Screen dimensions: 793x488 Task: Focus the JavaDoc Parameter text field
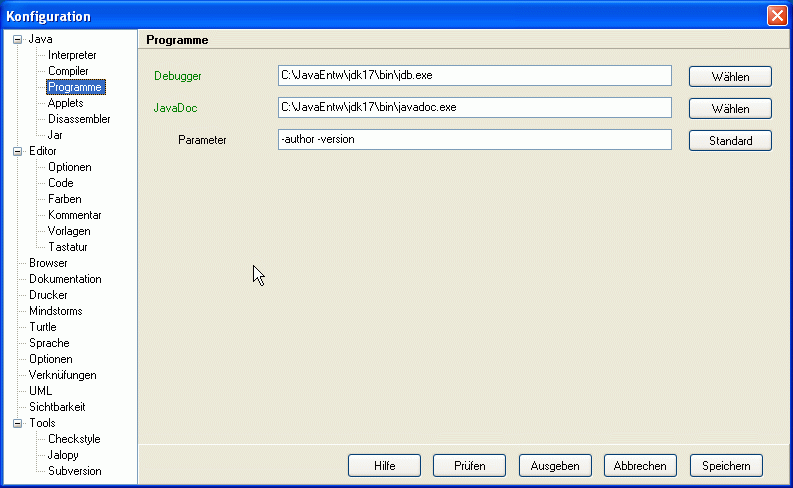pyautogui.click(x=474, y=140)
